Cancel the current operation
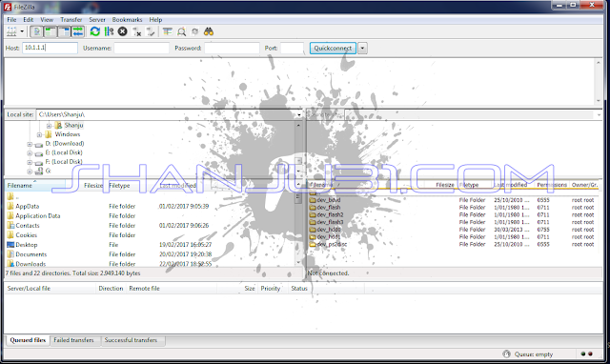 click(x=123, y=31)
